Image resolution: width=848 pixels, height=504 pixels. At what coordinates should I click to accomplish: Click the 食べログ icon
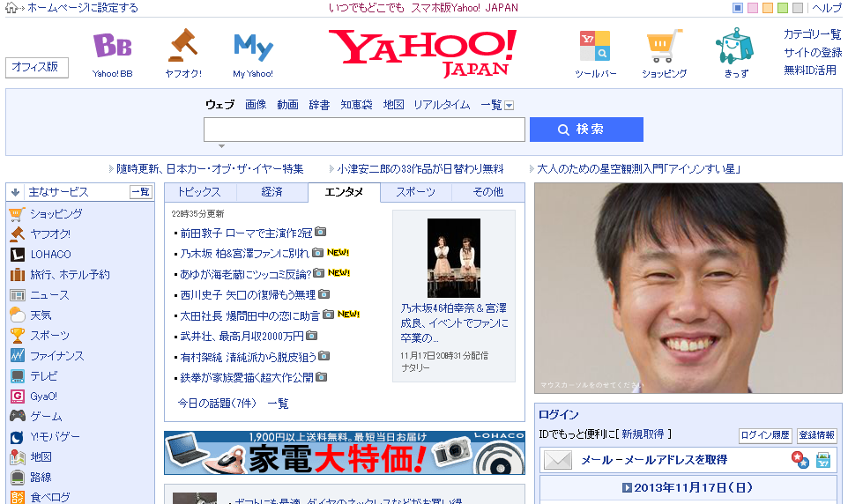point(18,498)
